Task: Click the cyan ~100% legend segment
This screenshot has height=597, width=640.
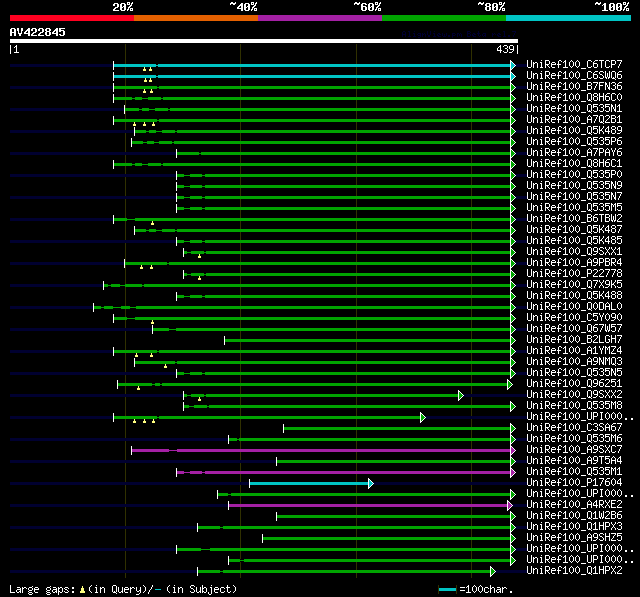Action: (x=569, y=18)
